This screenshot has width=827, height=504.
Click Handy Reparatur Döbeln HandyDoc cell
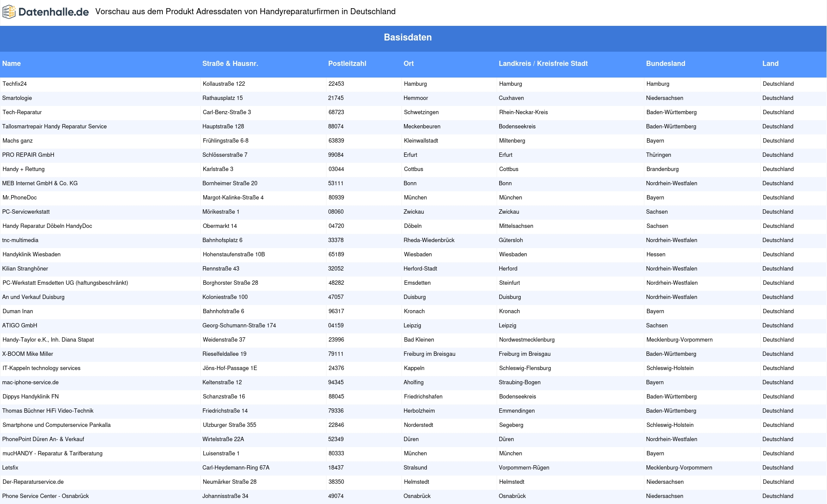tap(47, 226)
